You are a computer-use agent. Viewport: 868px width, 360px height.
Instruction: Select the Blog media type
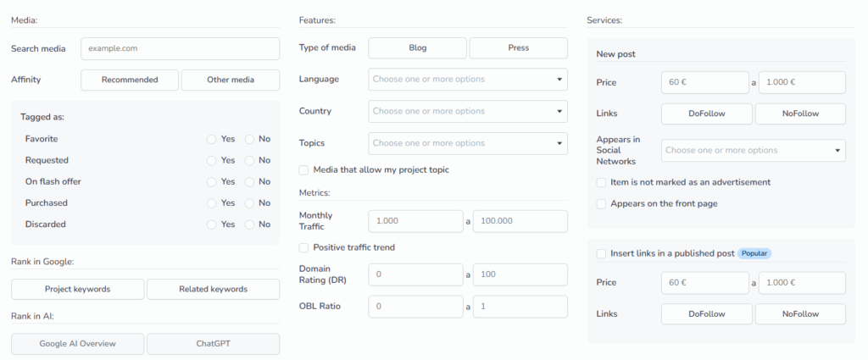coord(418,48)
